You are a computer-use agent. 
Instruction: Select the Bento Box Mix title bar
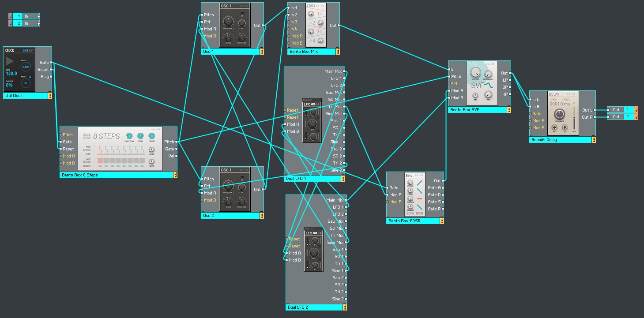(312, 52)
